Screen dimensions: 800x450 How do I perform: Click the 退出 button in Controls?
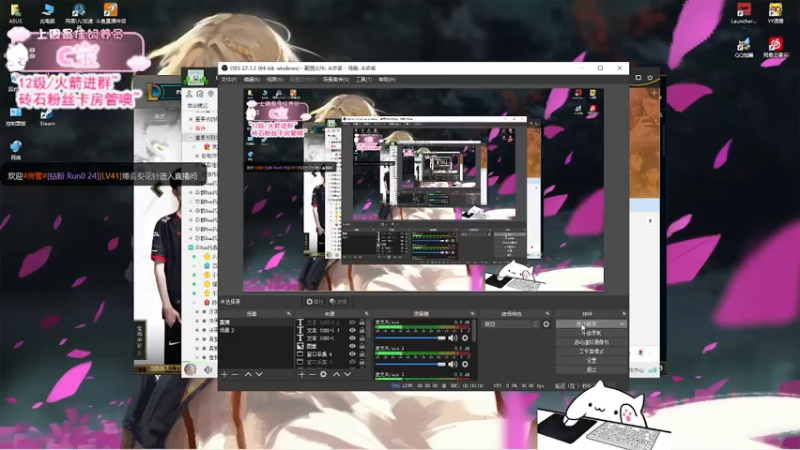click(x=591, y=369)
